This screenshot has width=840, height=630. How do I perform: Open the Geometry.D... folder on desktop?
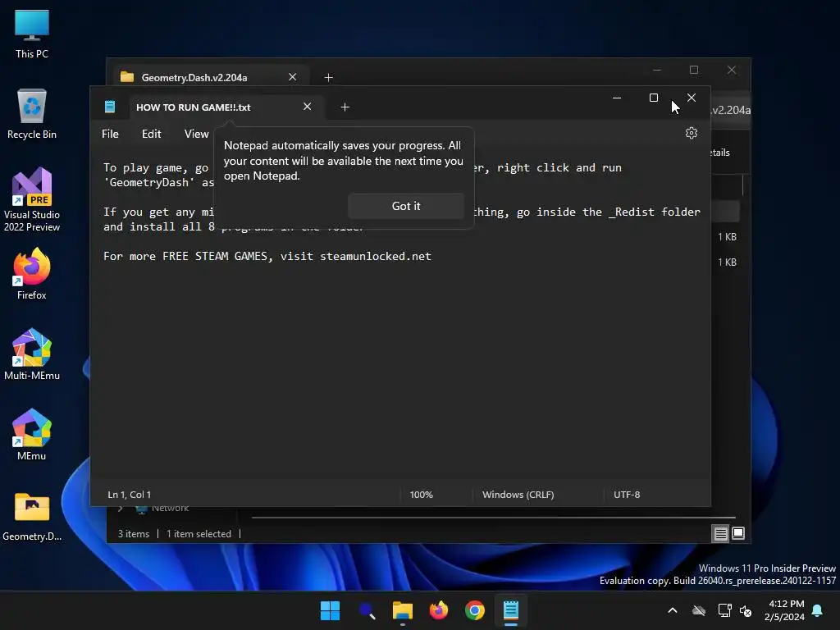pyautogui.click(x=32, y=516)
